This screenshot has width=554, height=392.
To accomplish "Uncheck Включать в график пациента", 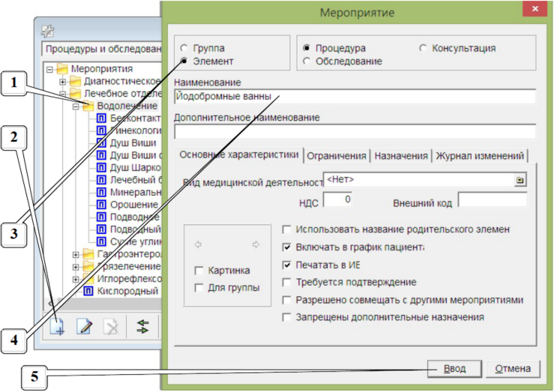I will click(287, 247).
